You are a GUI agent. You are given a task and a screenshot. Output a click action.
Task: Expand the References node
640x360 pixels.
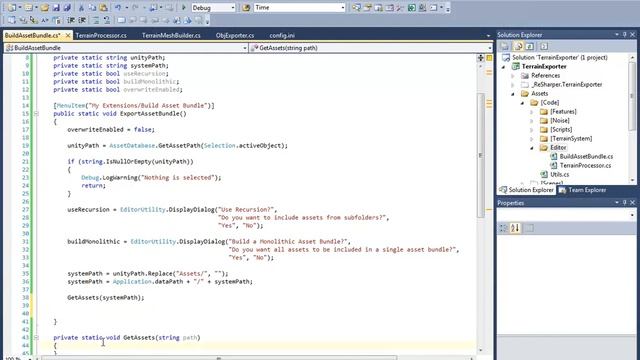tap(513, 76)
